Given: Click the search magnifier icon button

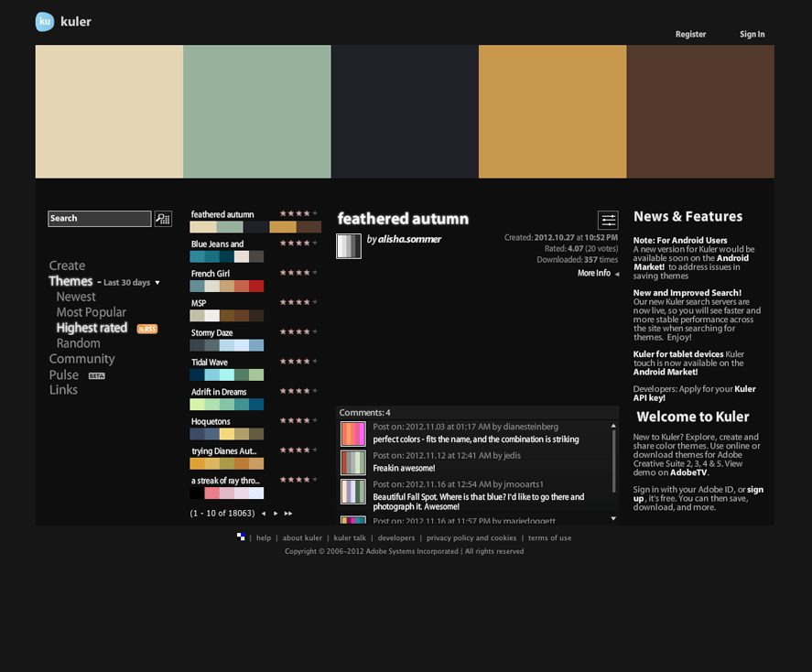Looking at the screenshot, I should (x=163, y=219).
